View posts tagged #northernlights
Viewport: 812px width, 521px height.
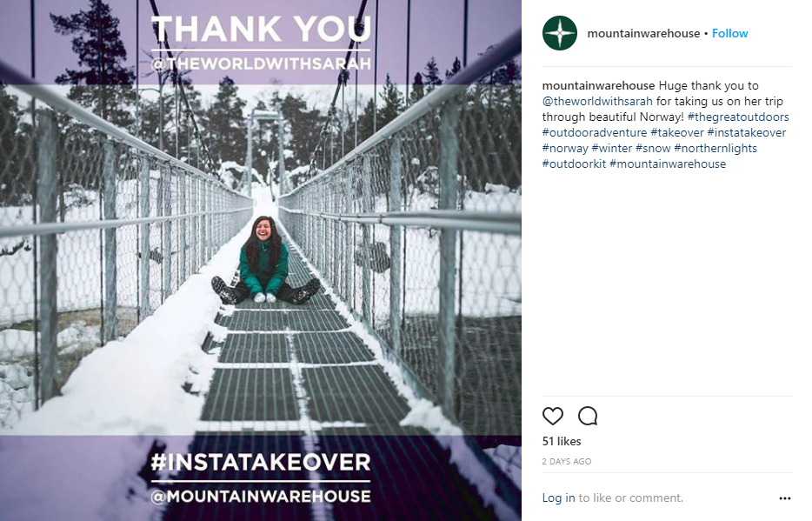click(715, 149)
